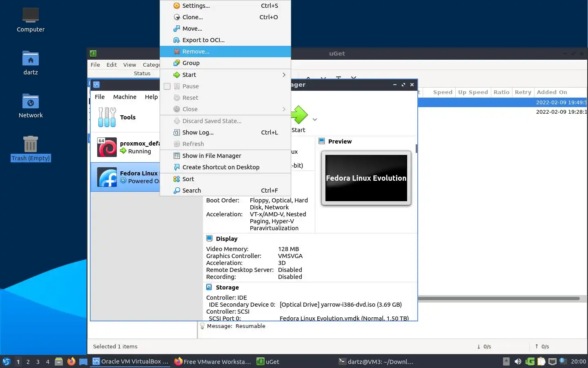Viewport: 588px width, 368px height.
Task: Open the uGet View menu
Action: point(129,65)
